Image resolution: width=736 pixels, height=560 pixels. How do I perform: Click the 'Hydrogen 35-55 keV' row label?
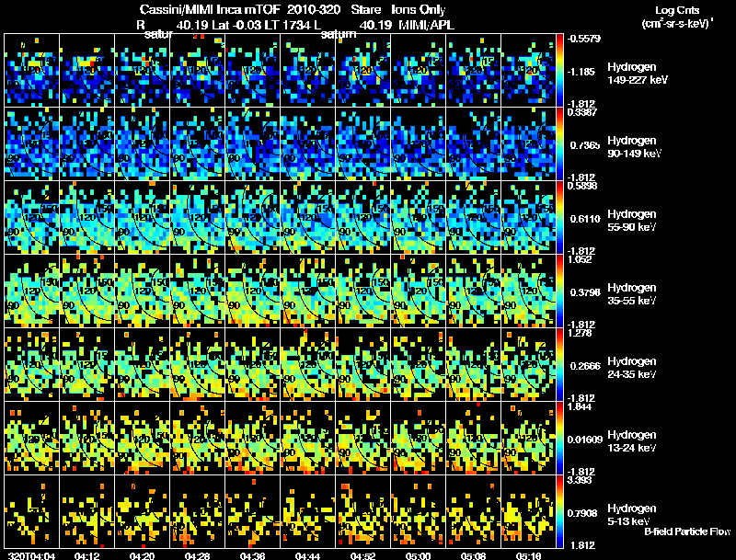click(x=632, y=294)
